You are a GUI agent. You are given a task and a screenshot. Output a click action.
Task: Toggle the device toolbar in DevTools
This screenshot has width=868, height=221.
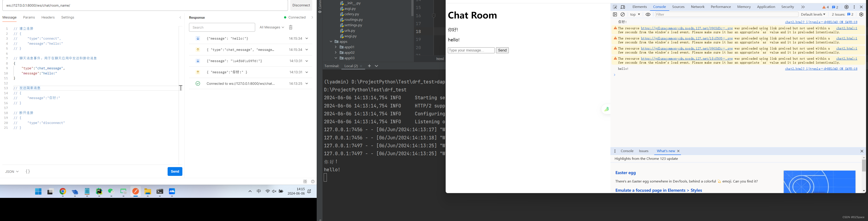(x=622, y=7)
